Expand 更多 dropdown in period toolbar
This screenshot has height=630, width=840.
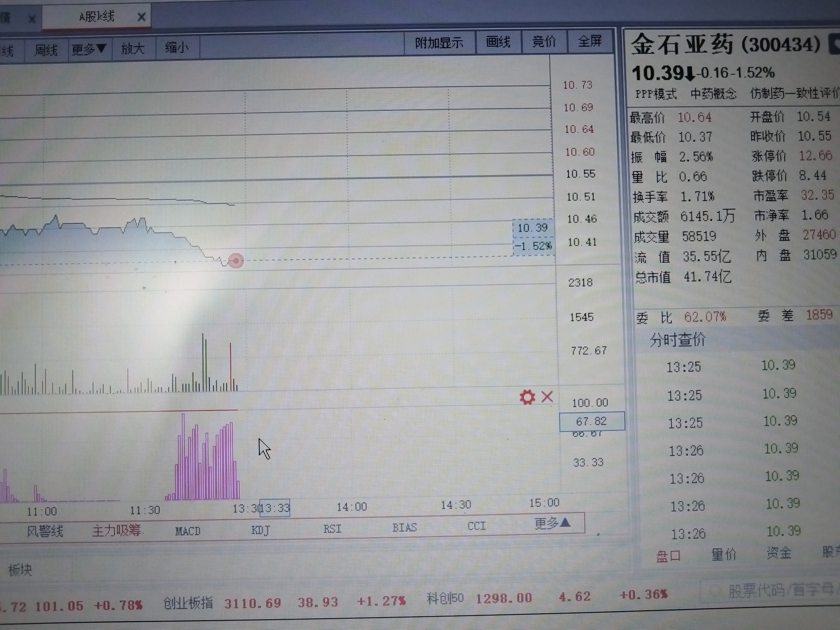tap(89, 50)
